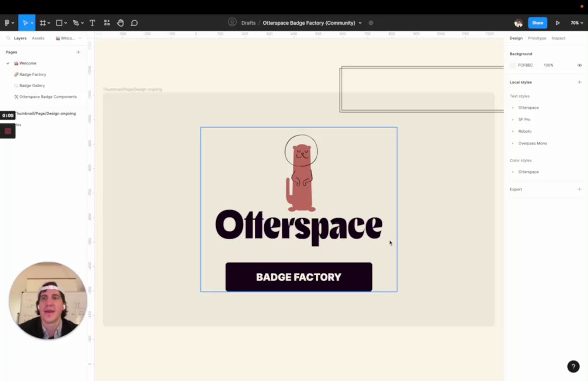Add an export setting with plus icon
This screenshot has width=588, height=381.
tap(580, 189)
